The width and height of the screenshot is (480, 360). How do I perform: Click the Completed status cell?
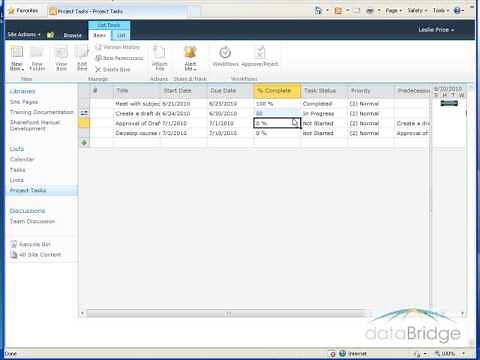click(324, 104)
